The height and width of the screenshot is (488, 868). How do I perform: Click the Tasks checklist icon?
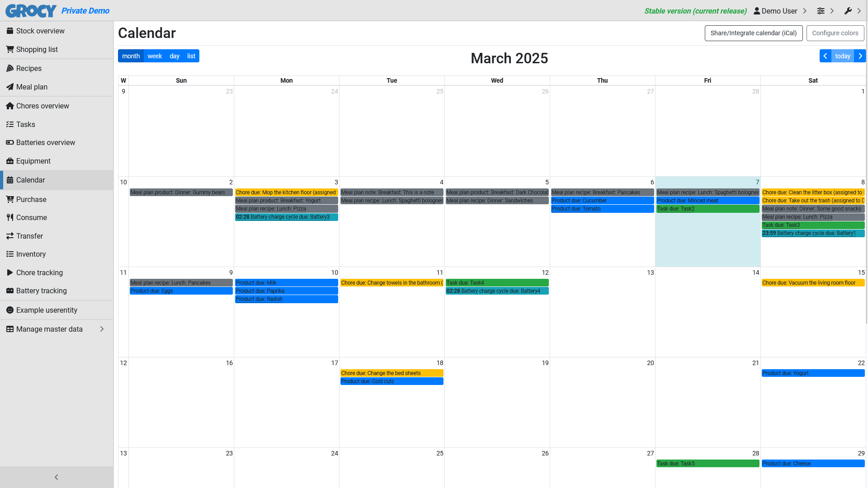pyautogui.click(x=10, y=124)
